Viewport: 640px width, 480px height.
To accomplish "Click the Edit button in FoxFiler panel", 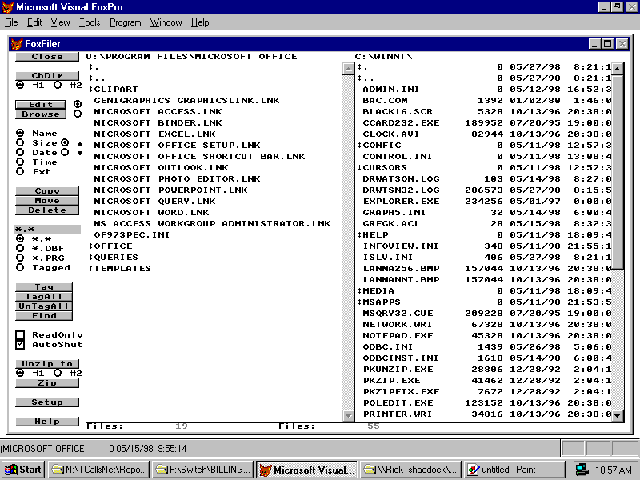I will pos(40,105).
